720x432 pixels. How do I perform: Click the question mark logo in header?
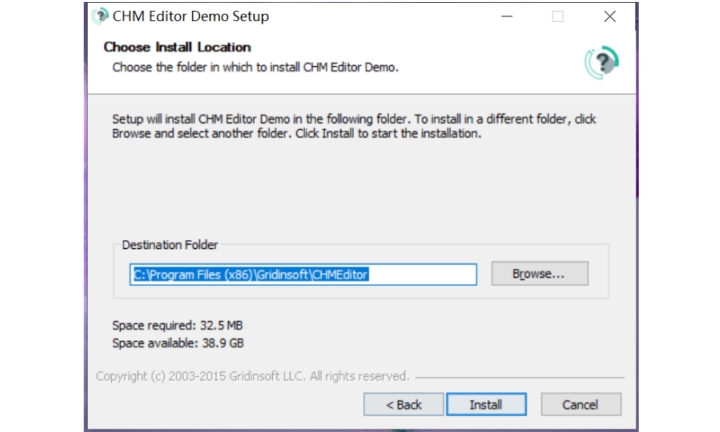[601, 62]
